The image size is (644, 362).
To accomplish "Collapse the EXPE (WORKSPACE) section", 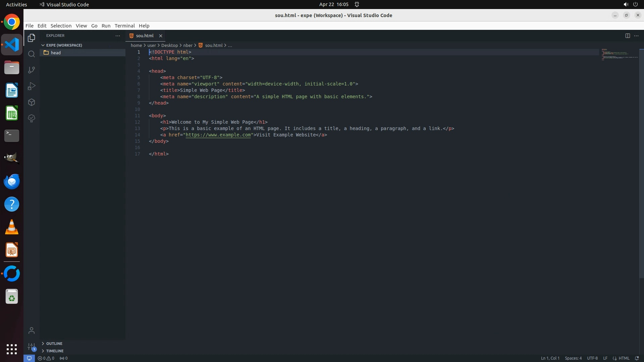I will [64, 45].
